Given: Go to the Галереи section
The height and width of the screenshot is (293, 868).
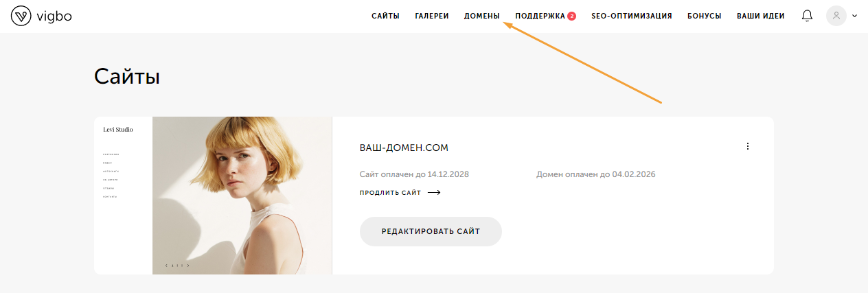Looking at the screenshot, I should tap(432, 16).
